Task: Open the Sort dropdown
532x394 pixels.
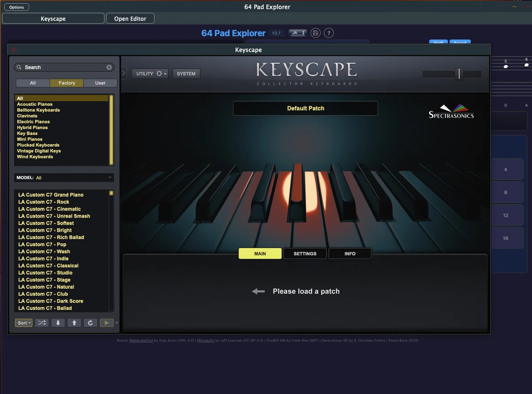Action: coord(24,323)
